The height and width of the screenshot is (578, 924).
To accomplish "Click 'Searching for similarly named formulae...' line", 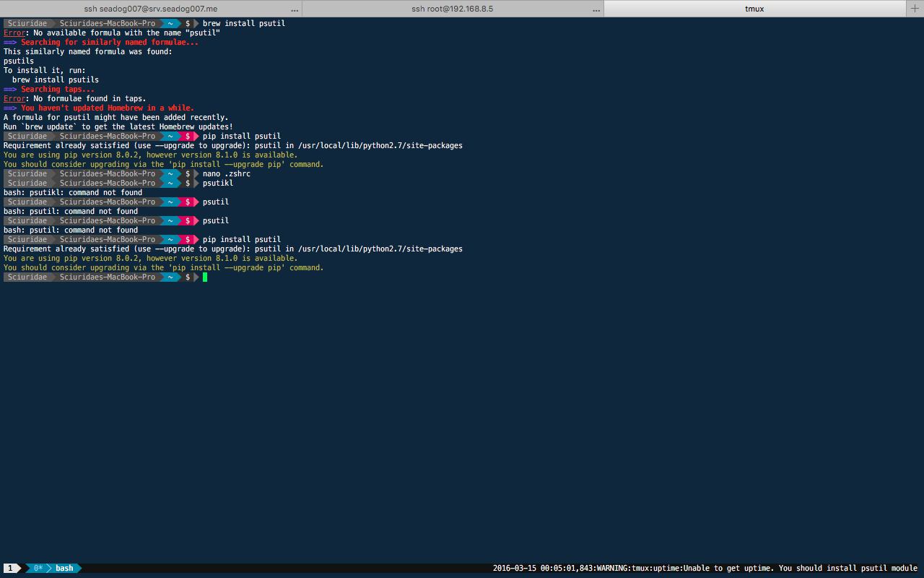I will 101,42.
